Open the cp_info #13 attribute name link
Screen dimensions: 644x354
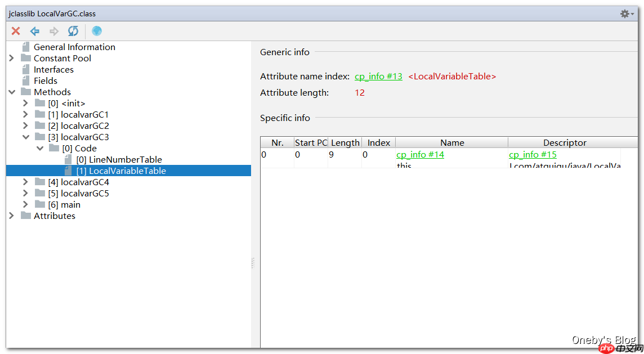tap(378, 77)
